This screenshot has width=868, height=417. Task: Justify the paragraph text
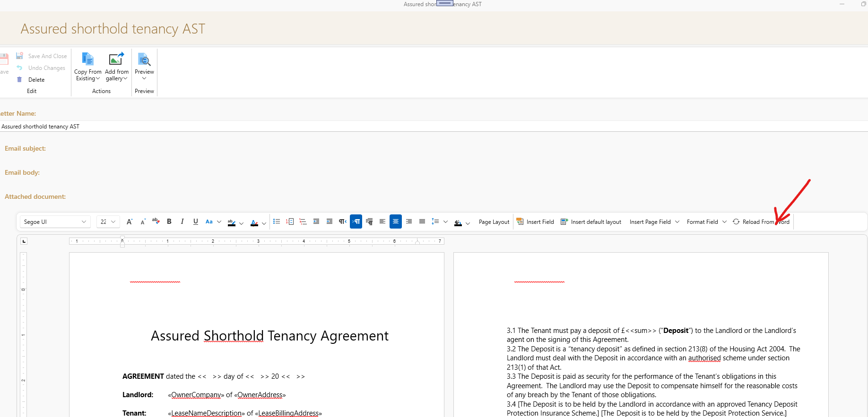[422, 221]
